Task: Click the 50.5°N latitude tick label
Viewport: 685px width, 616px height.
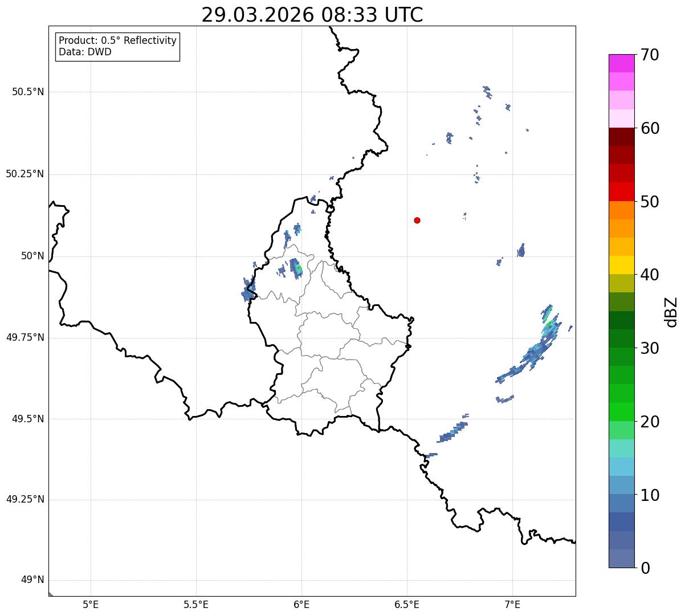Action: click(28, 92)
